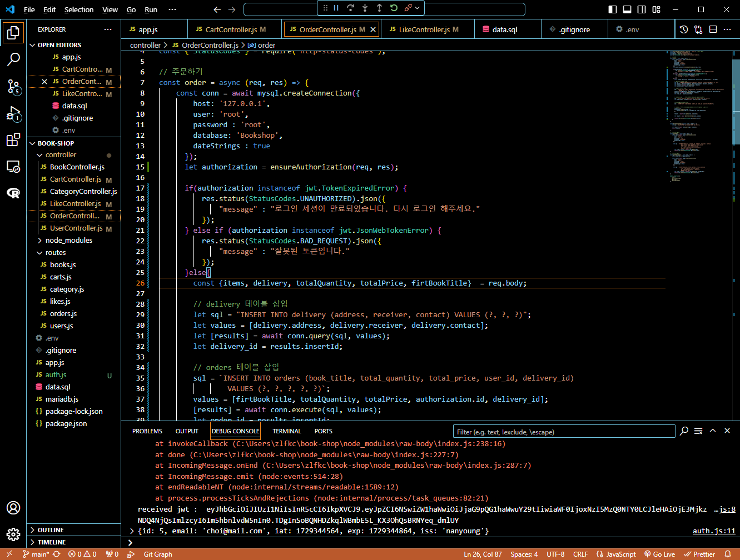Click Go Live in status bar
740x560 pixels.
coord(659,554)
